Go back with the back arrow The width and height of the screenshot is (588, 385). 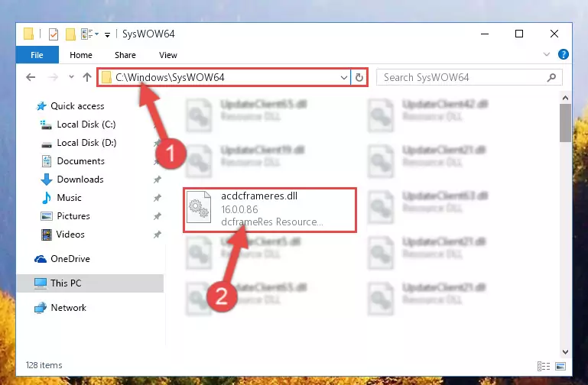(x=31, y=77)
